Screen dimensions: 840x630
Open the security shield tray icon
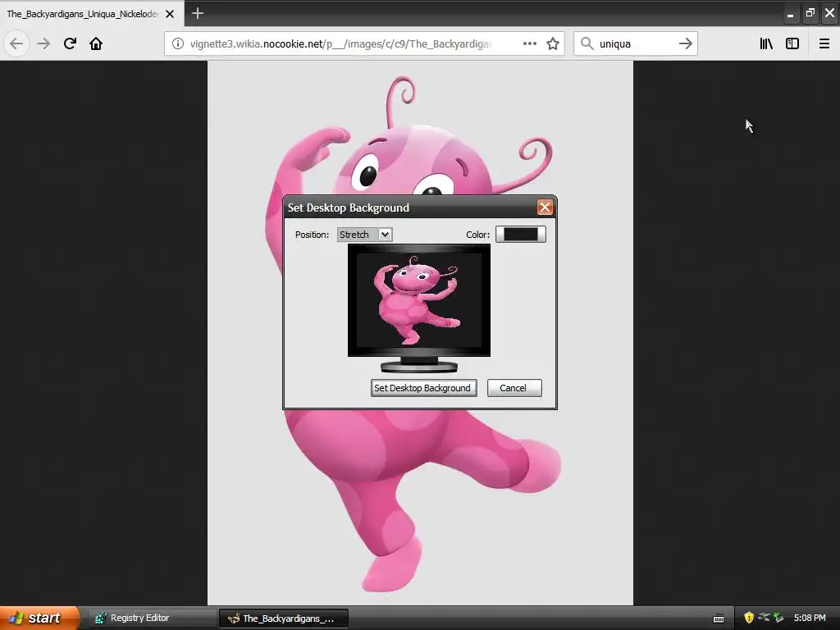point(749,618)
